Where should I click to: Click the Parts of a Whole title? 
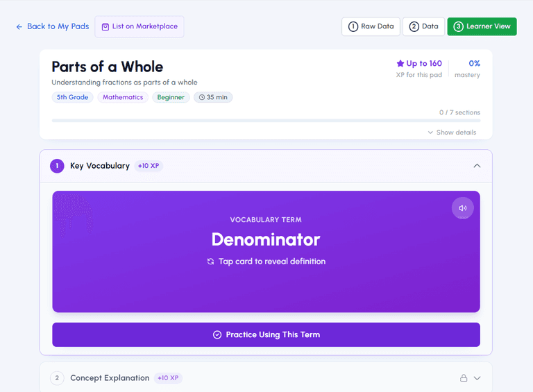coord(108,67)
